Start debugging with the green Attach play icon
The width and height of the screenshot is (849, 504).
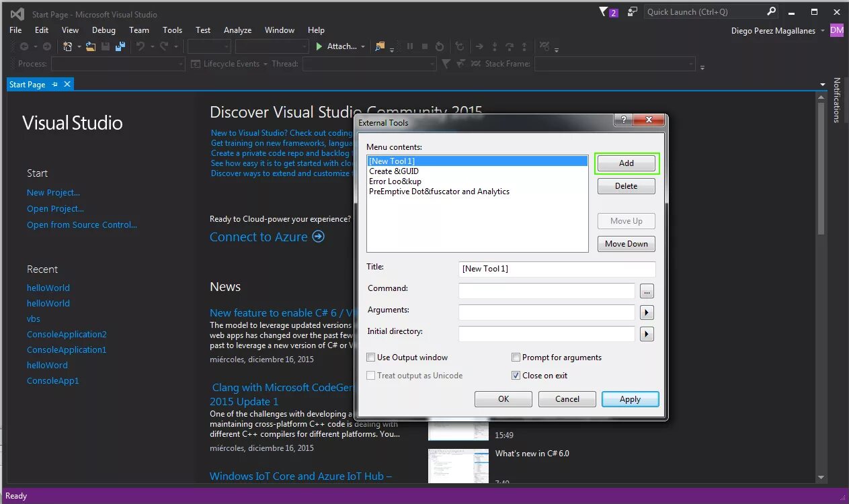[x=320, y=46]
